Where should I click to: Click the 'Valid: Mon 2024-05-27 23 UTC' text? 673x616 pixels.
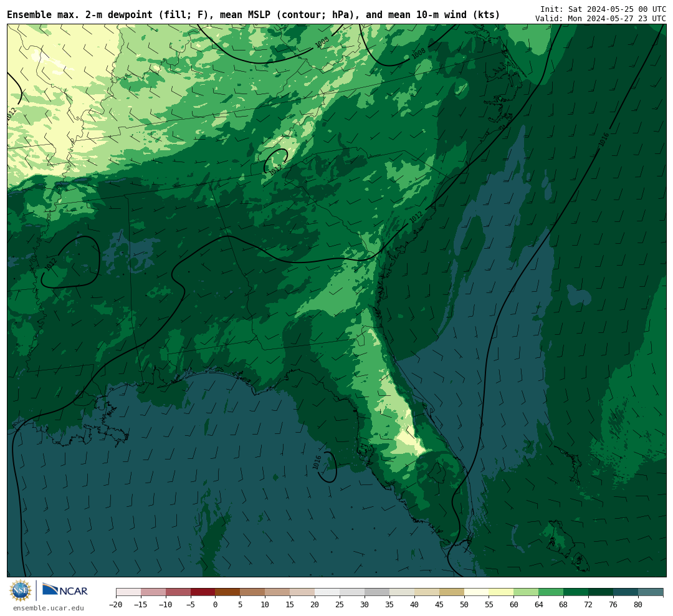tap(601, 19)
